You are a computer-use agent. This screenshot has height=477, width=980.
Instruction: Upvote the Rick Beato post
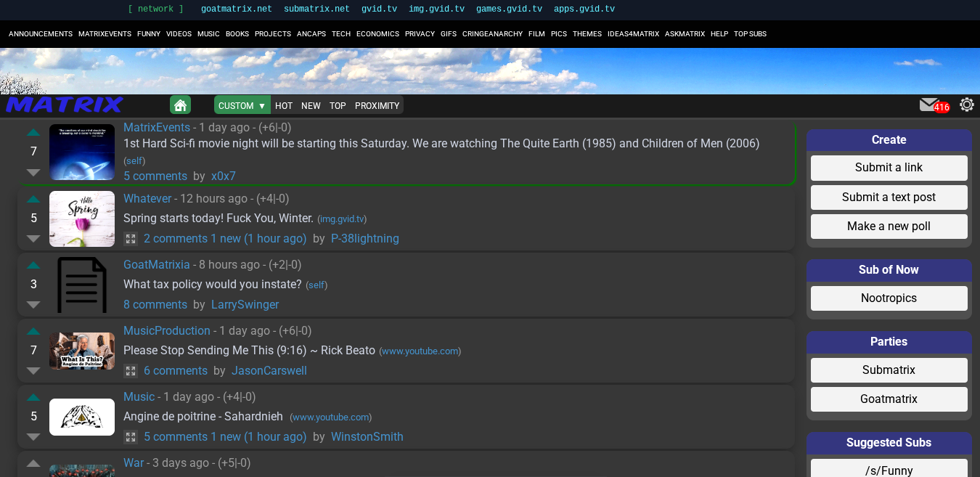click(33, 332)
